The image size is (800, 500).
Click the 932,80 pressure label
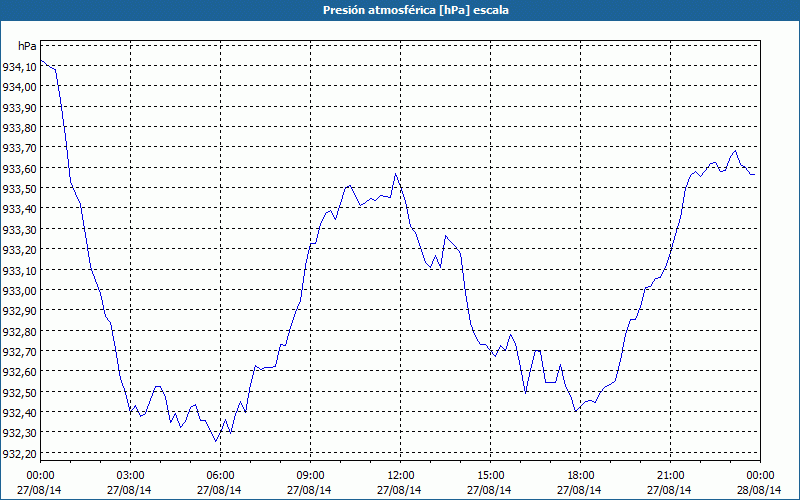point(20,331)
